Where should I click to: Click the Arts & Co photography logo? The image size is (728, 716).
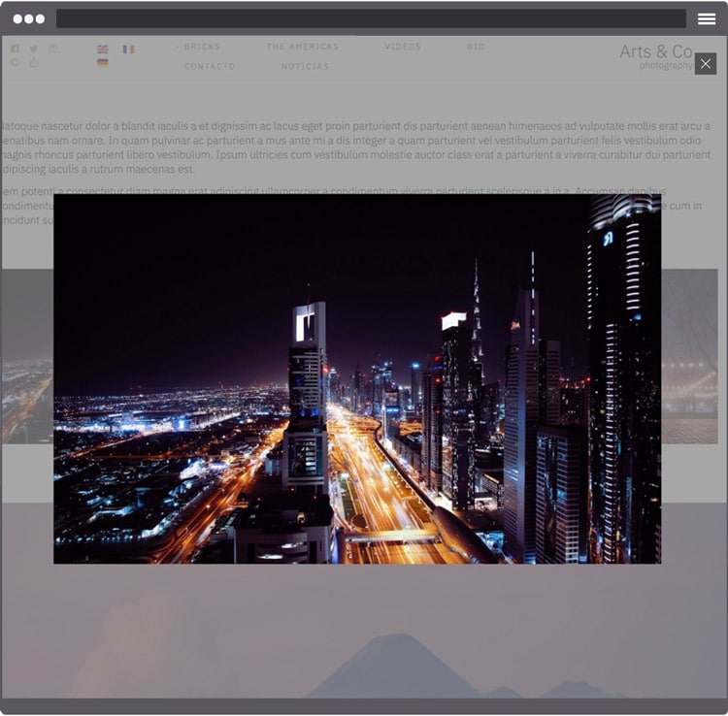(x=655, y=57)
